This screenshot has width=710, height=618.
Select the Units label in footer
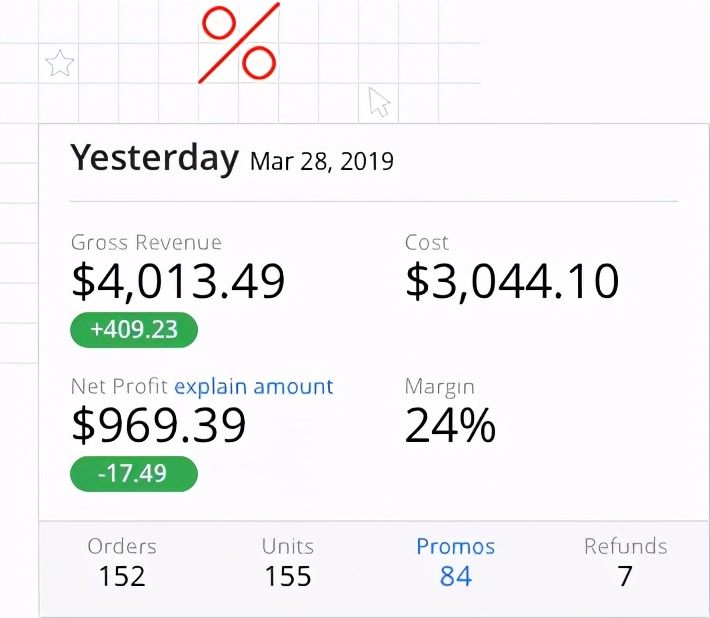click(288, 546)
